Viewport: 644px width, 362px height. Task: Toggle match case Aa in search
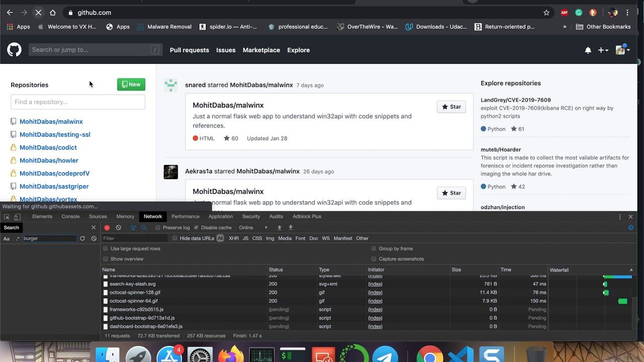7,238
